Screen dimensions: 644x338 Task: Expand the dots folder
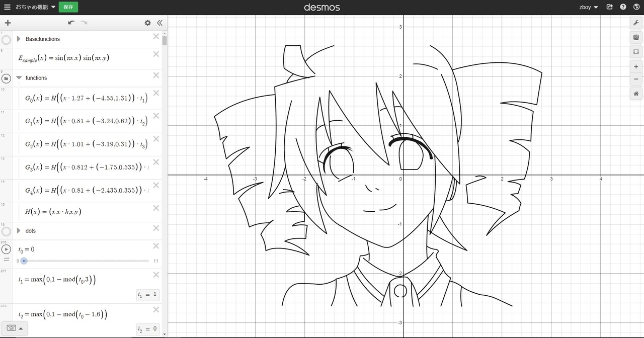pyautogui.click(x=19, y=231)
